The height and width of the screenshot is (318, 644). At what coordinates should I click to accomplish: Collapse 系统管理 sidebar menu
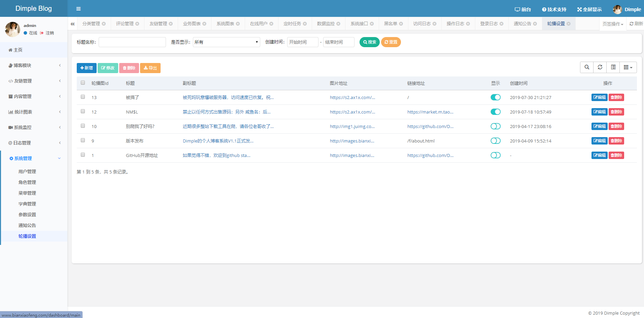point(34,158)
